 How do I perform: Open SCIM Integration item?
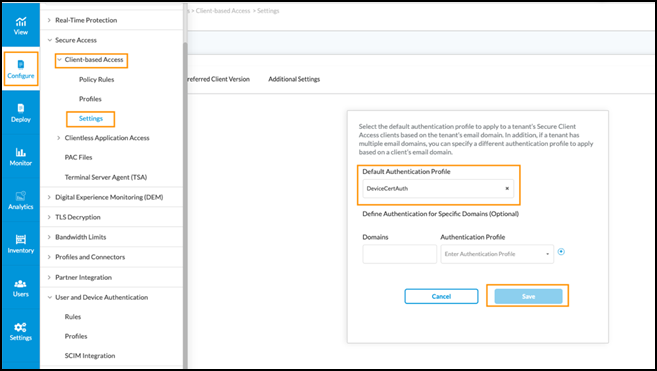point(90,356)
